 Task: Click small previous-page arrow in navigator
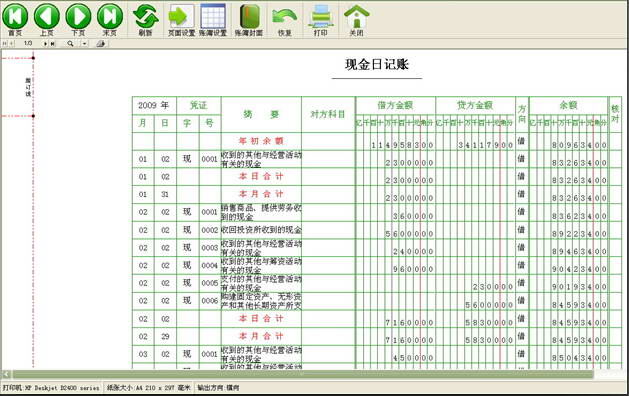pyautogui.click(x=12, y=43)
